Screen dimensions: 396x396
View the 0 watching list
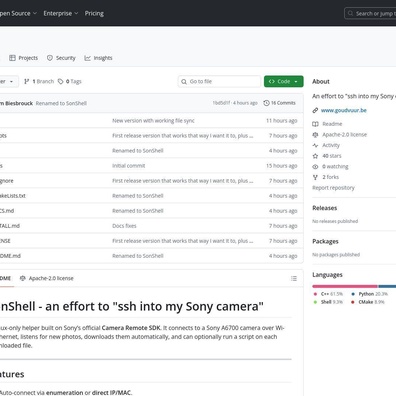335,167
